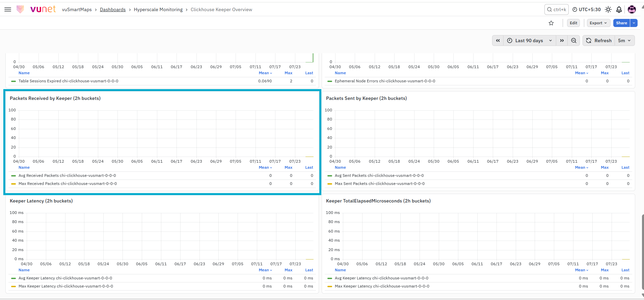Open Packets Received by Keeper panel title menu
Screen dimensions: 644x300
coord(55,98)
